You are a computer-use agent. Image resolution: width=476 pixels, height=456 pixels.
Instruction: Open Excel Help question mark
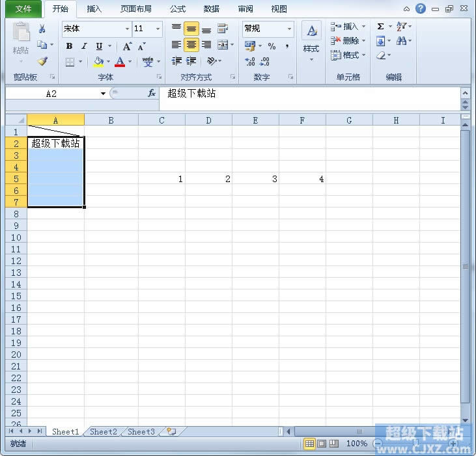(421, 9)
